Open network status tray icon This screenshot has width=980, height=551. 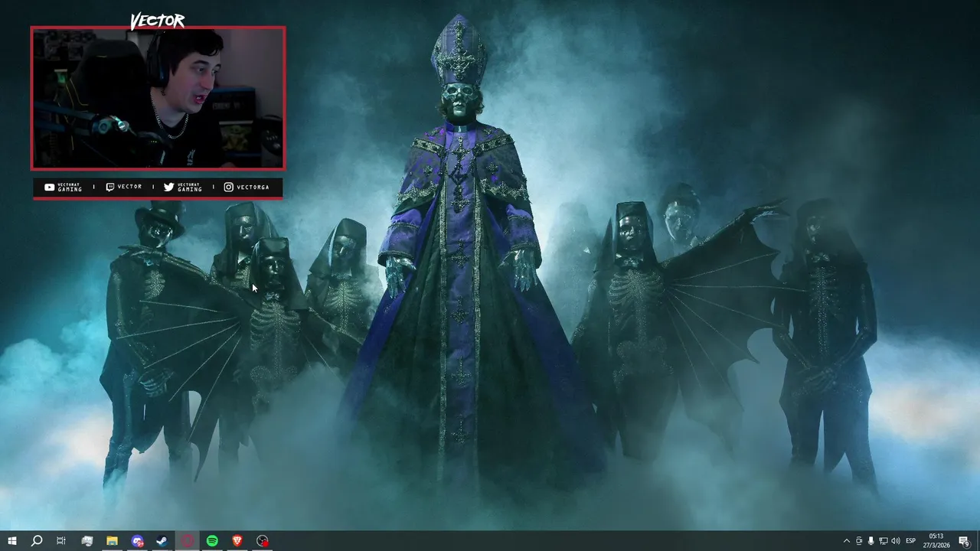[x=884, y=541]
